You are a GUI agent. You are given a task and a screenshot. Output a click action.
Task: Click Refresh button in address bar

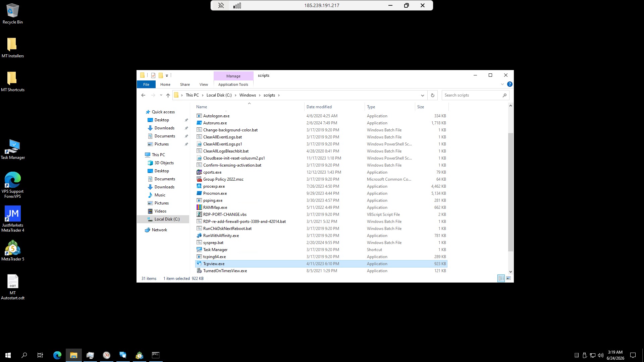click(432, 96)
